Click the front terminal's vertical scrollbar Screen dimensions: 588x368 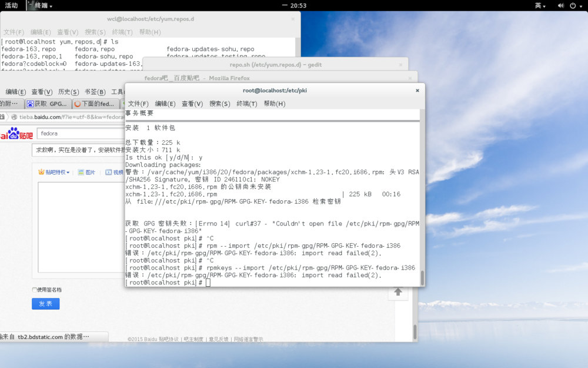click(x=422, y=278)
